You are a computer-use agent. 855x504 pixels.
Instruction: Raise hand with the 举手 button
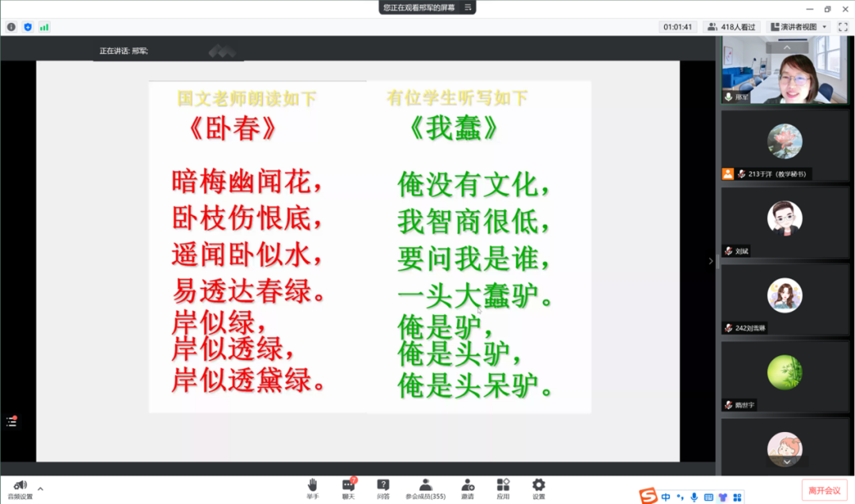click(313, 488)
